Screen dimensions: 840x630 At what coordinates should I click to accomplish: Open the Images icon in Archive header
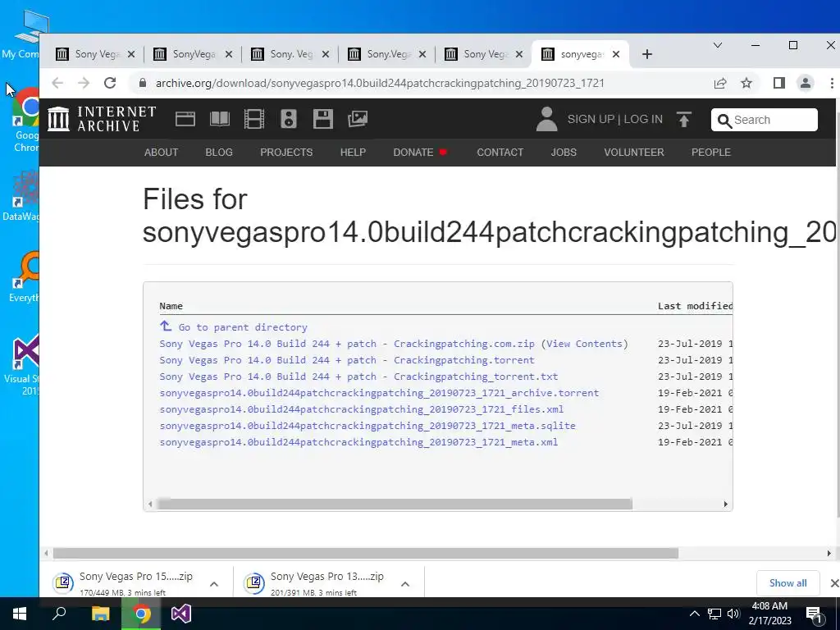click(x=358, y=118)
